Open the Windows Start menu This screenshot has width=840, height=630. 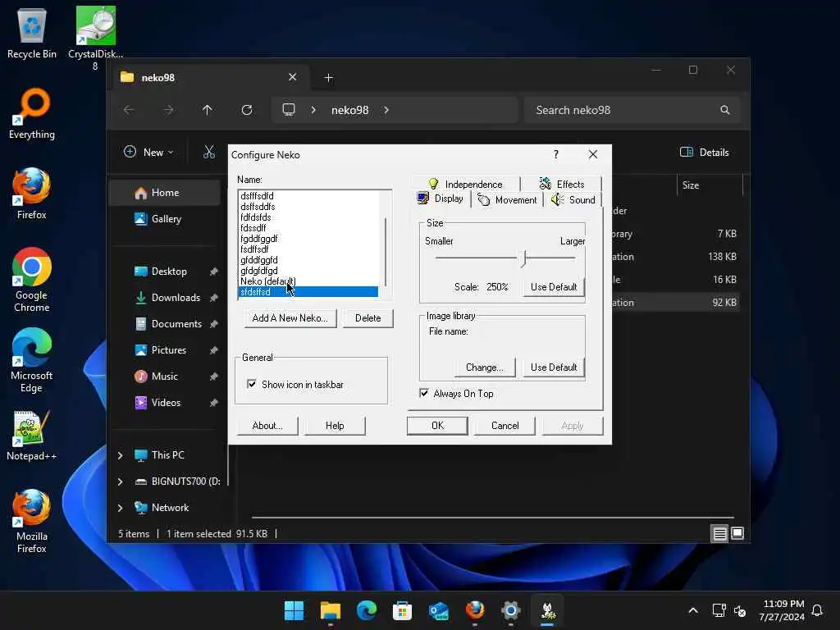[294, 610]
